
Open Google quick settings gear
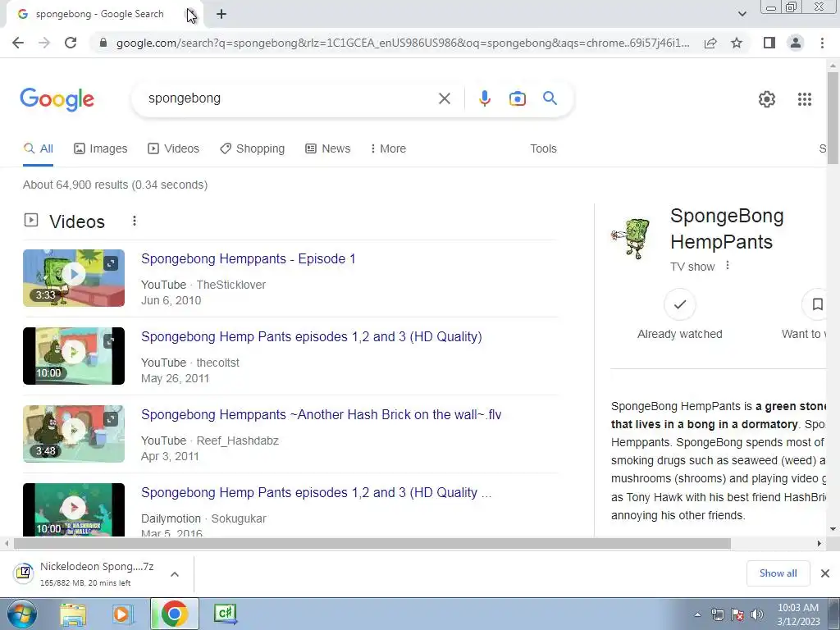pyautogui.click(x=767, y=99)
